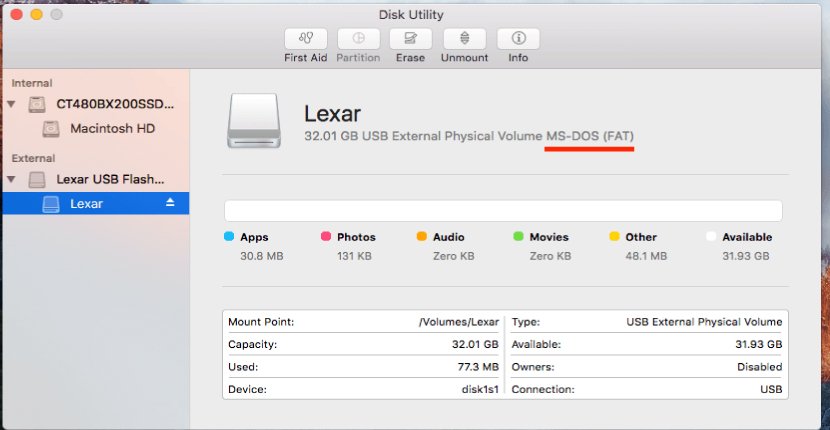The image size is (830, 430).
Task: Click the Capacity 32.01 GB value
Action: (x=475, y=344)
